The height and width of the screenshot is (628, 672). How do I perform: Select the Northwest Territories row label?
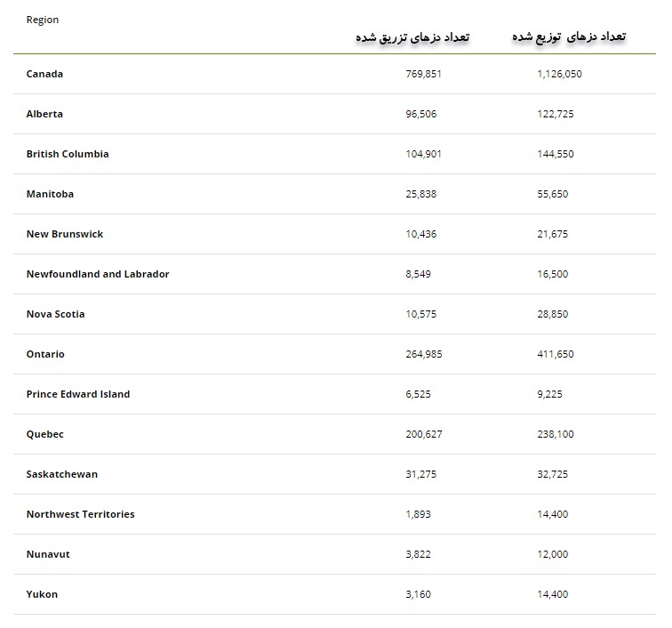(81, 514)
